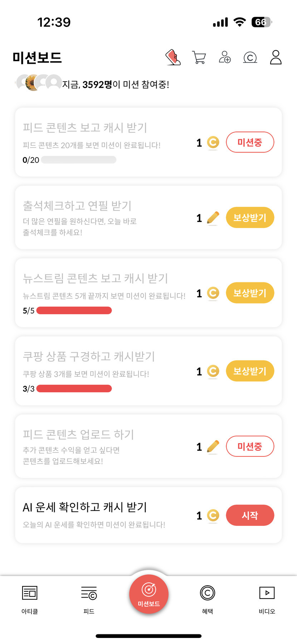Screen dimensions: 297x644
Task: Claim 보상받기 for 뉴스트림 콘텐츠 mission
Action: [250, 293]
